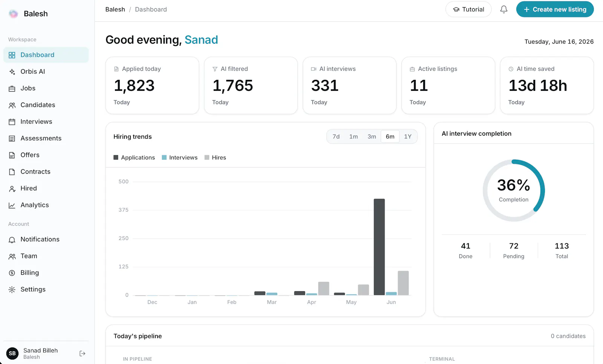
Task: Open the Analytics chart icon
Action: [12, 205]
